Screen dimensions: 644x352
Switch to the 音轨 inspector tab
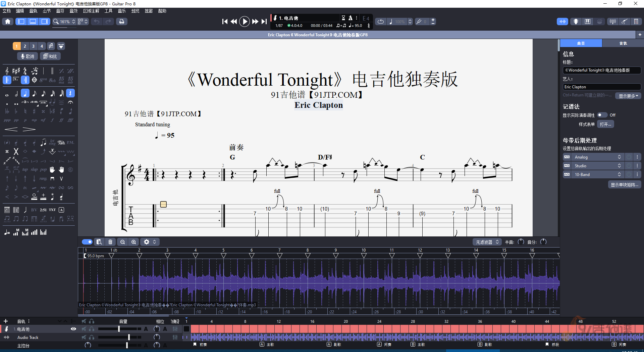coord(623,43)
